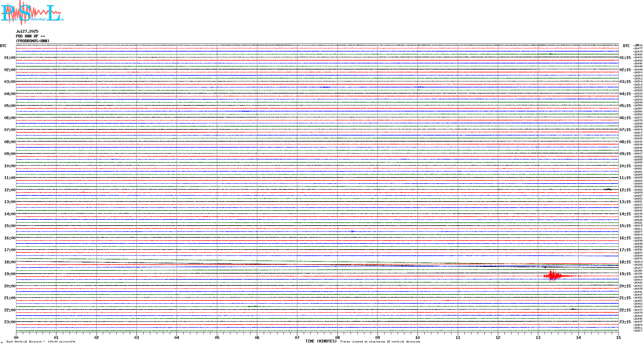Select the 16:00 hour label
Screen dimensions: 644x346
click(10, 238)
